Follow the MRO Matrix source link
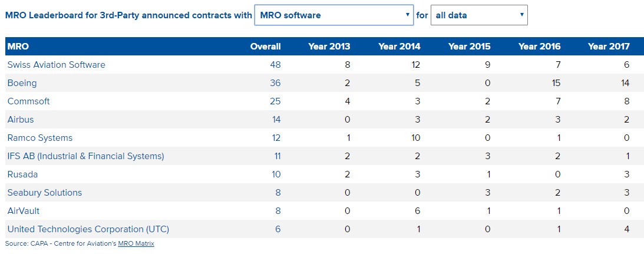644x254 pixels. point(136,243)
